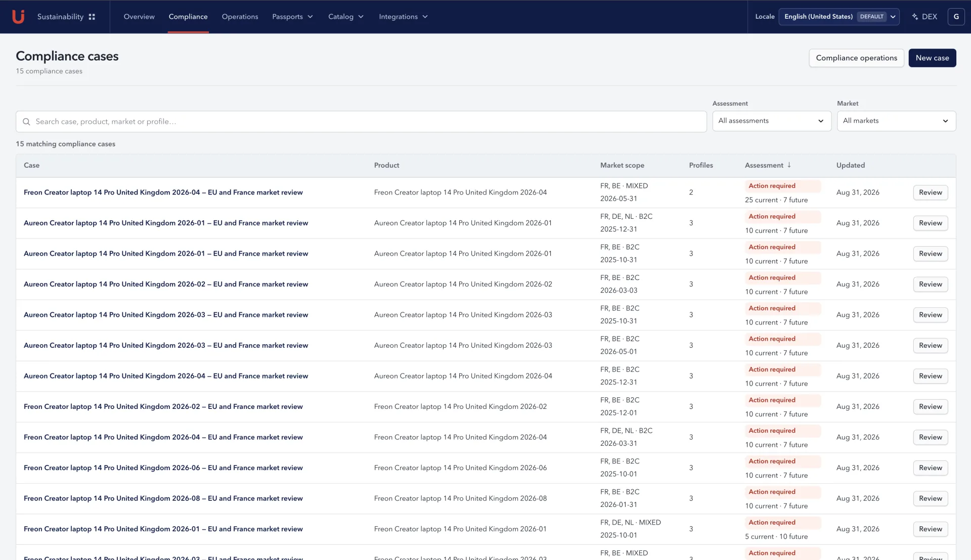The image size is (971, 560).
Task: Click the DEX sparkle icon
Action: tap(915, 17)
